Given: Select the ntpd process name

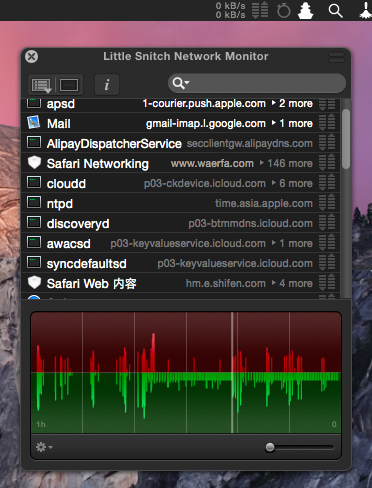Looking at the screenshot, I should pyautogui.click(x=60, y=204).
